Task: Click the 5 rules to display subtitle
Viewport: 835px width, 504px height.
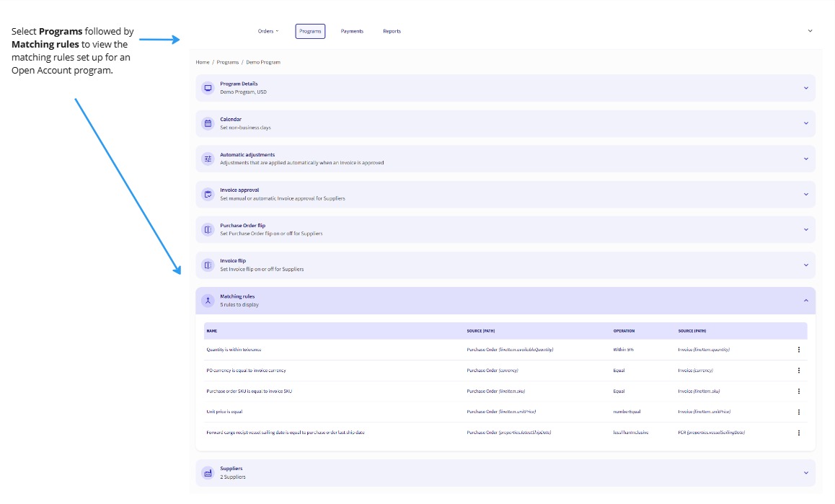Action: pyautogui.click(x=239, y=305)
